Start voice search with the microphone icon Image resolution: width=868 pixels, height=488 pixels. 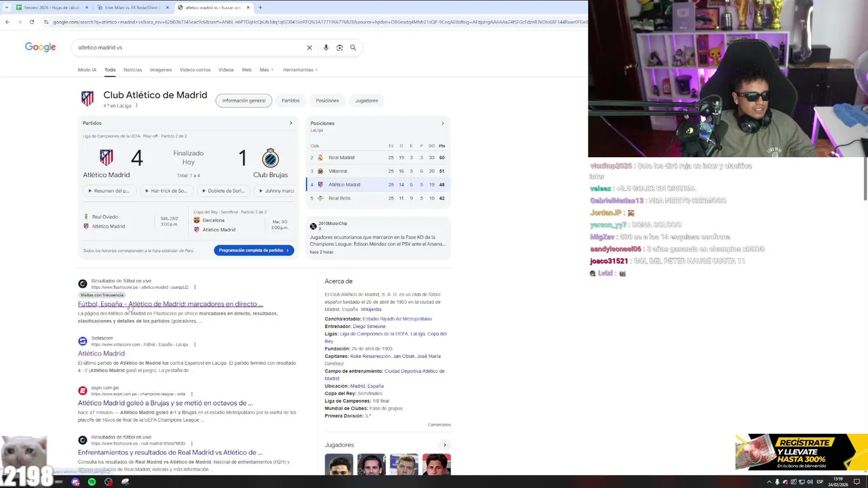pos(326,47)
